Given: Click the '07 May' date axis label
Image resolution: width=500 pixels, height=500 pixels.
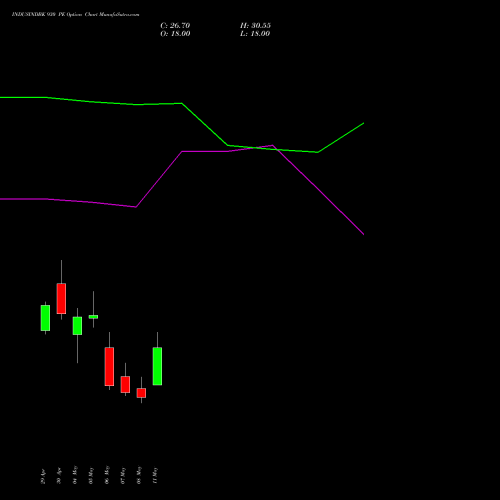Looking at the screenshot, I should point(123,475).
